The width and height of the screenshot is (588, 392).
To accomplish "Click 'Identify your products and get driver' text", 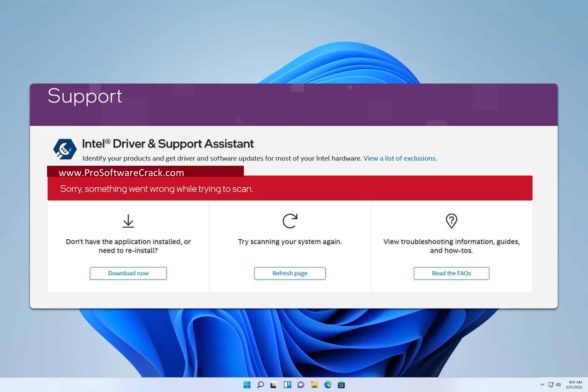I will (222, 158).
